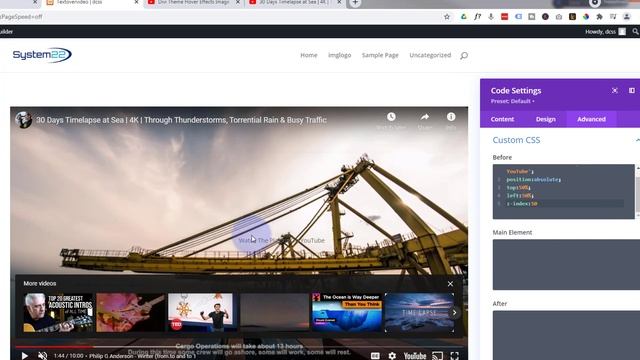Show next suggested videos with right arrow

[454, 313]
